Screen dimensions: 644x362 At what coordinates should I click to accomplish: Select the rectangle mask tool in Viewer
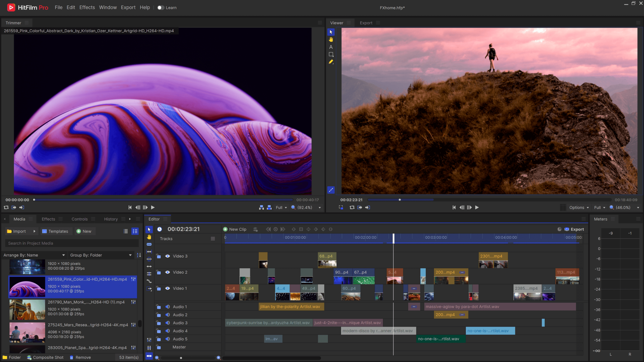pos(331,54)
